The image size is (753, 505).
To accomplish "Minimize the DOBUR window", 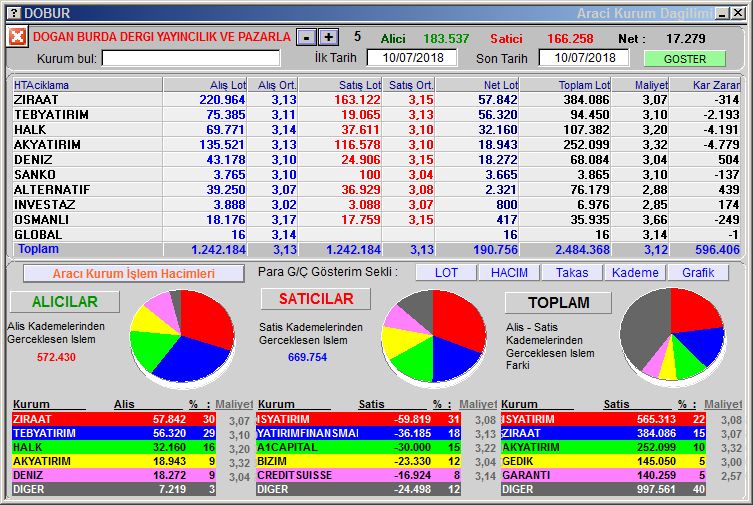I will click(x=722, y=13).
